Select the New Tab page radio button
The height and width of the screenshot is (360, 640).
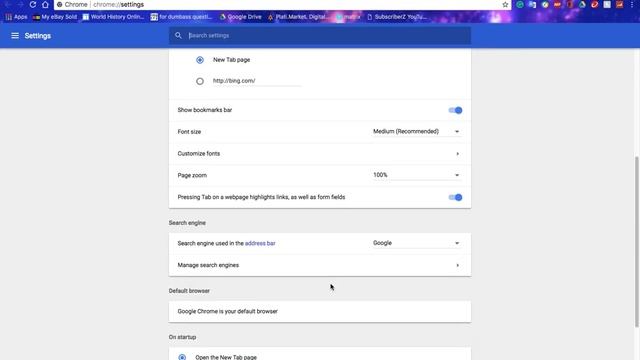tap(200, 60)
